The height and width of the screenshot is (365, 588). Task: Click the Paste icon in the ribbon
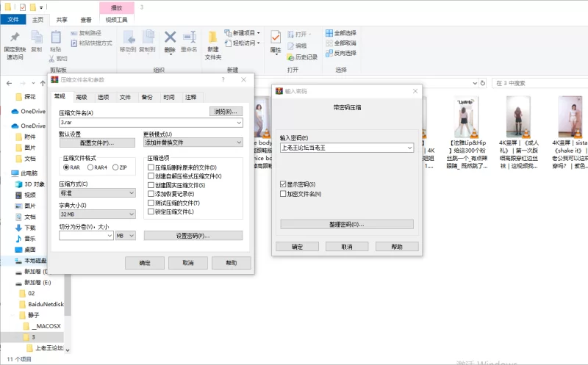click(x=56, y=37)
